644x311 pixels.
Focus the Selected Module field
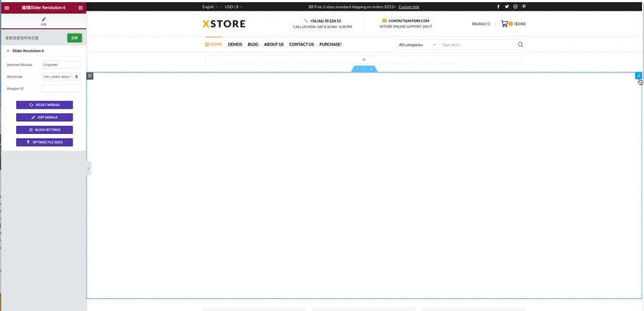tap(61, 65)
